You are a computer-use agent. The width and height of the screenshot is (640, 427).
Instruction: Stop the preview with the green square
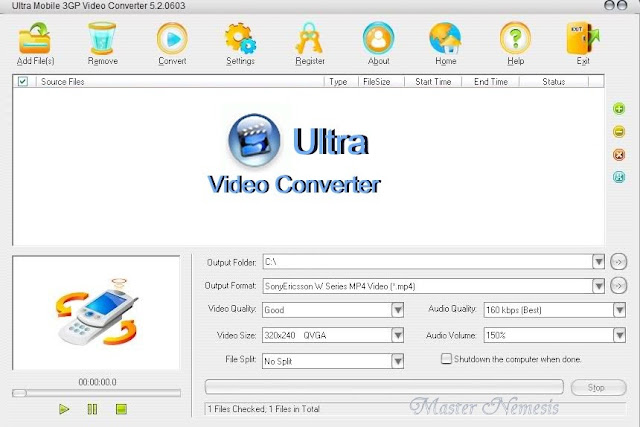[121, 409]
